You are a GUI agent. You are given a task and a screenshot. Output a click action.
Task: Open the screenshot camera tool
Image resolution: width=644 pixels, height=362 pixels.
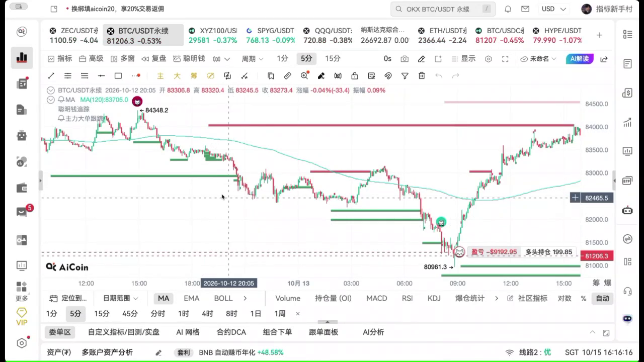405,59
